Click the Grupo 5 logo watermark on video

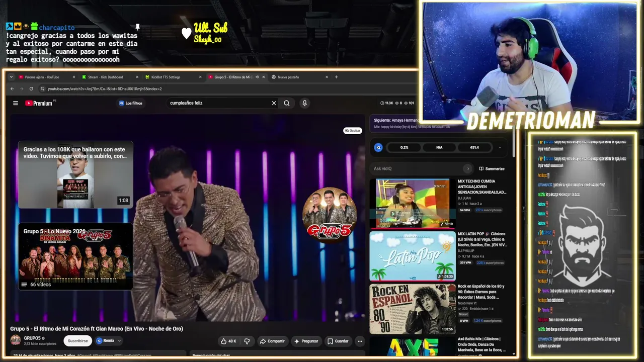pos(330,214)
